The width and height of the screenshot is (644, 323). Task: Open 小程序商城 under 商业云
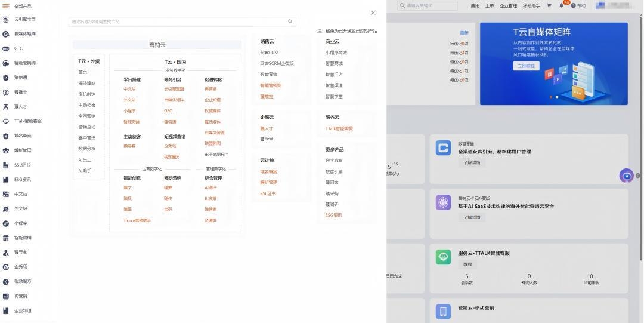(336, 53)
